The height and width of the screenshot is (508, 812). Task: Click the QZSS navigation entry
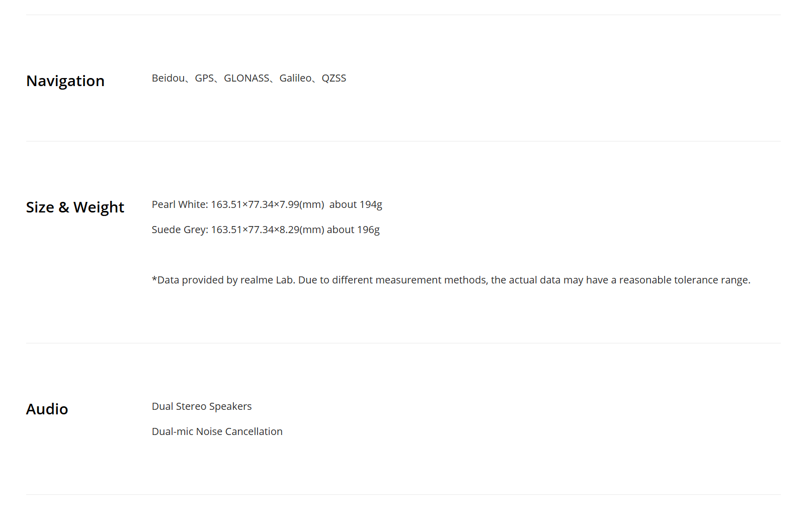[x=334, y=78]
